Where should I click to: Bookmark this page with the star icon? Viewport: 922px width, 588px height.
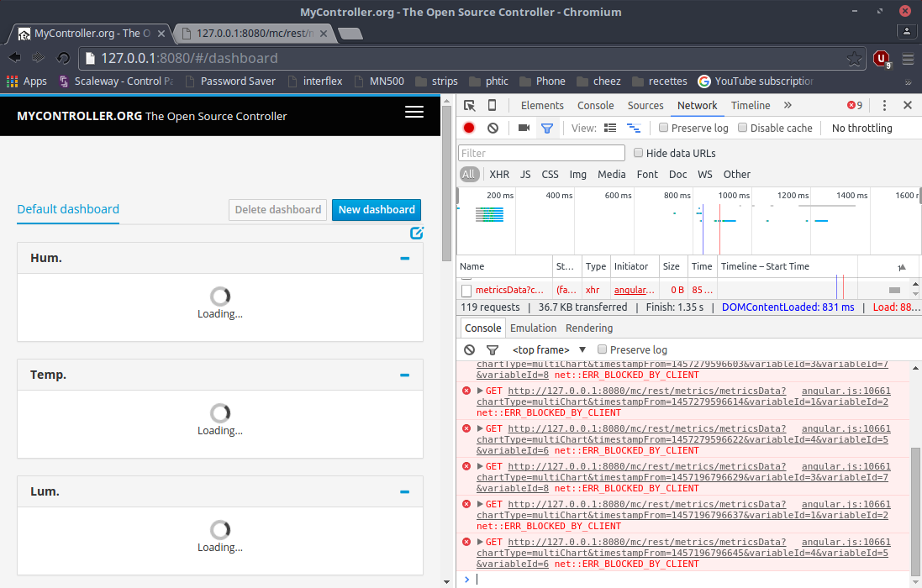click(854, 58)
